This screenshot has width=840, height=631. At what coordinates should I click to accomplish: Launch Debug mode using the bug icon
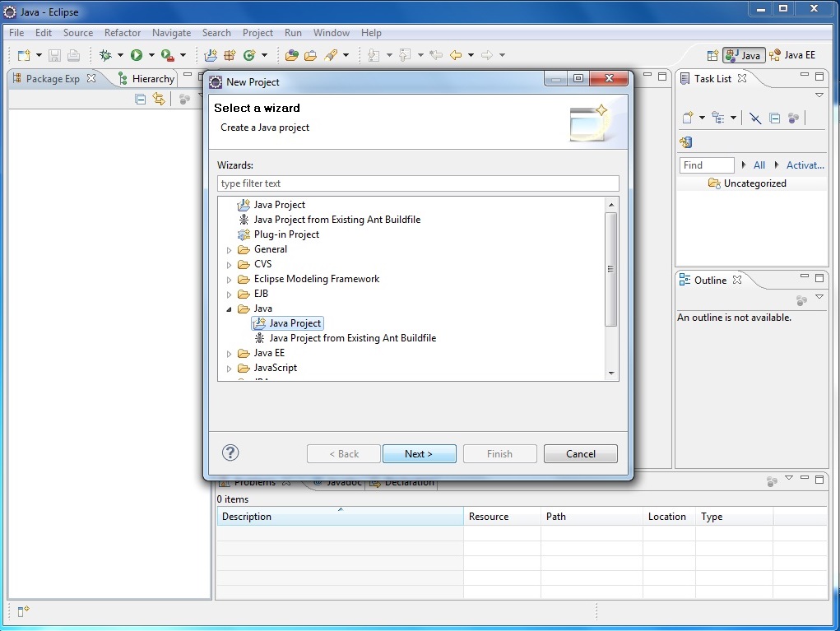pyautogui.click(x=105, y=55)
